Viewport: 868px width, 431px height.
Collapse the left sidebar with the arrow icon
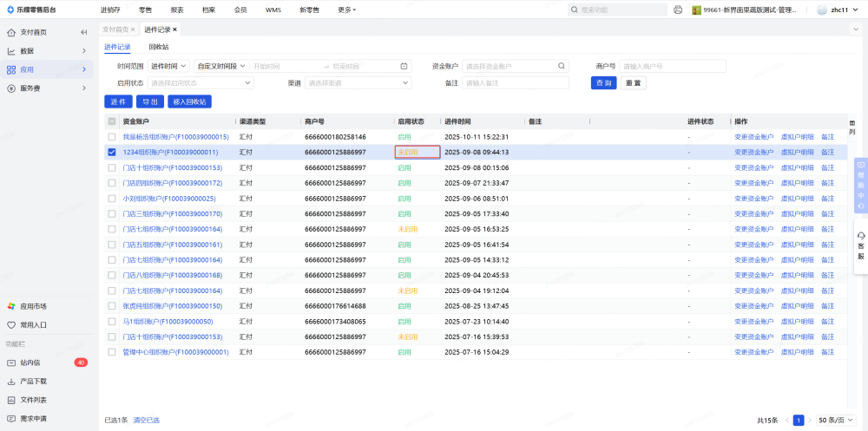[x=83, y=32]
